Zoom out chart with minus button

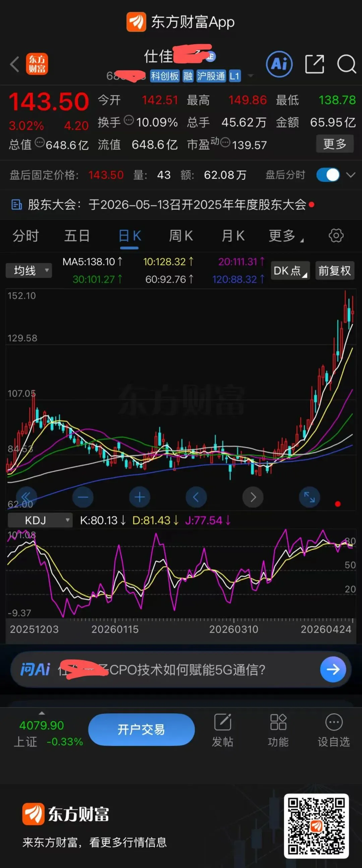click(x=83, y=497)
